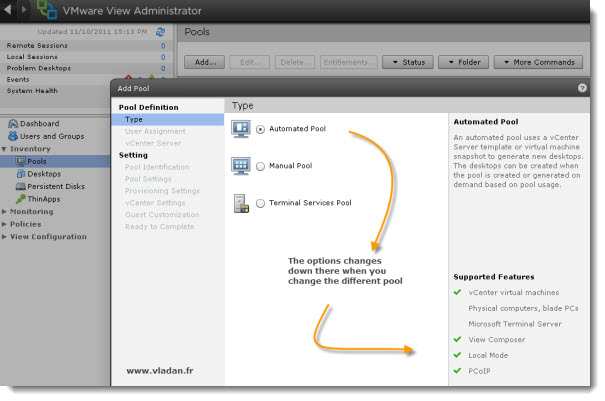
Task: Select the Manual Pool radio button
Action: [x=260, y=166]
